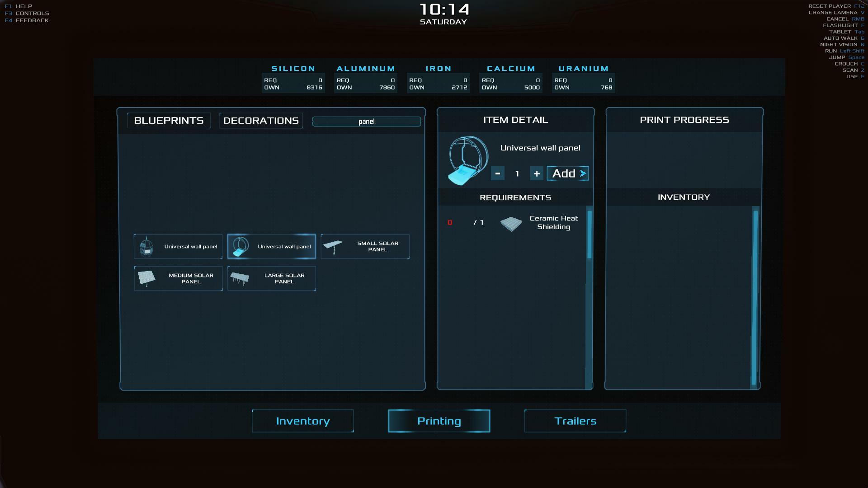The width and height of the screenshot is (868, 488).
Task: Click the Requirements list scrollbar
Action: [x=589, y=235]
